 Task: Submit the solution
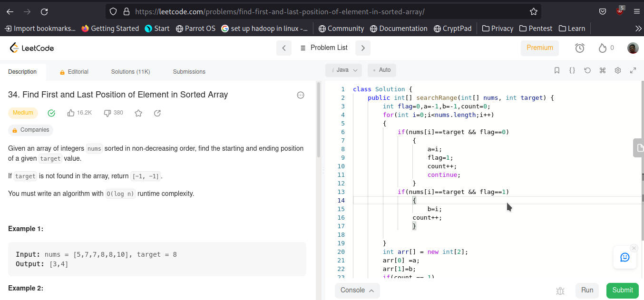pyautogui.click(x=623, y=290)
